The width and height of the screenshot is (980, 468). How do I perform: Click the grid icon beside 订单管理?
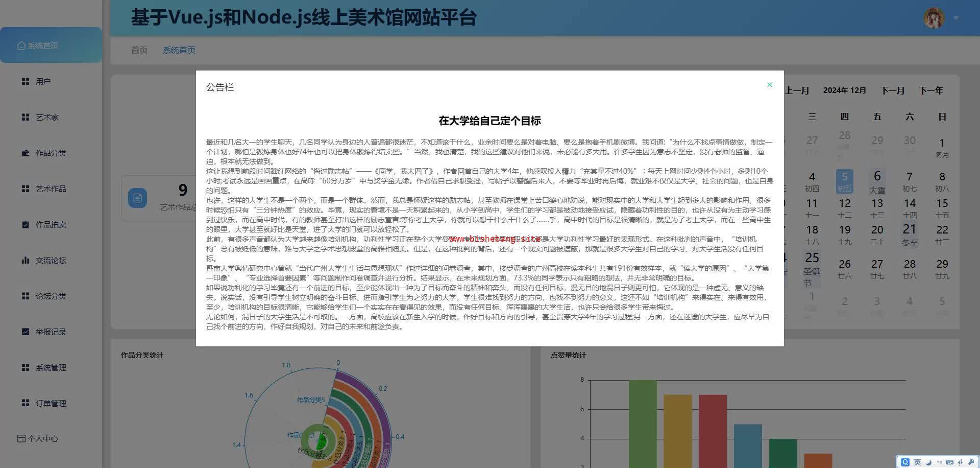coord(26,403)
